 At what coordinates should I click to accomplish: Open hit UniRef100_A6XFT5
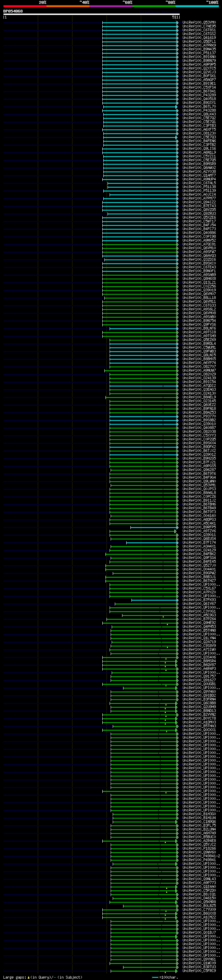199,129
